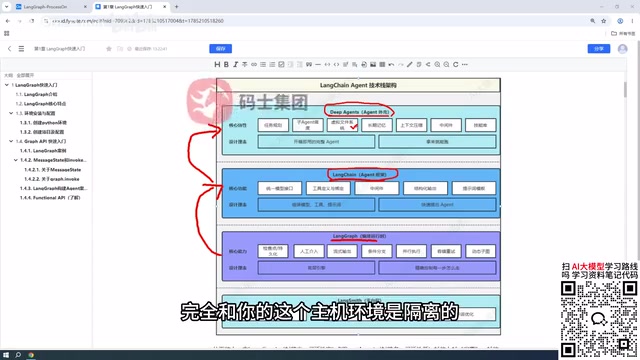Collapse the '1 LangGraph快速入门' outline node
The image size is (640, 360).
tap(7, 85)
